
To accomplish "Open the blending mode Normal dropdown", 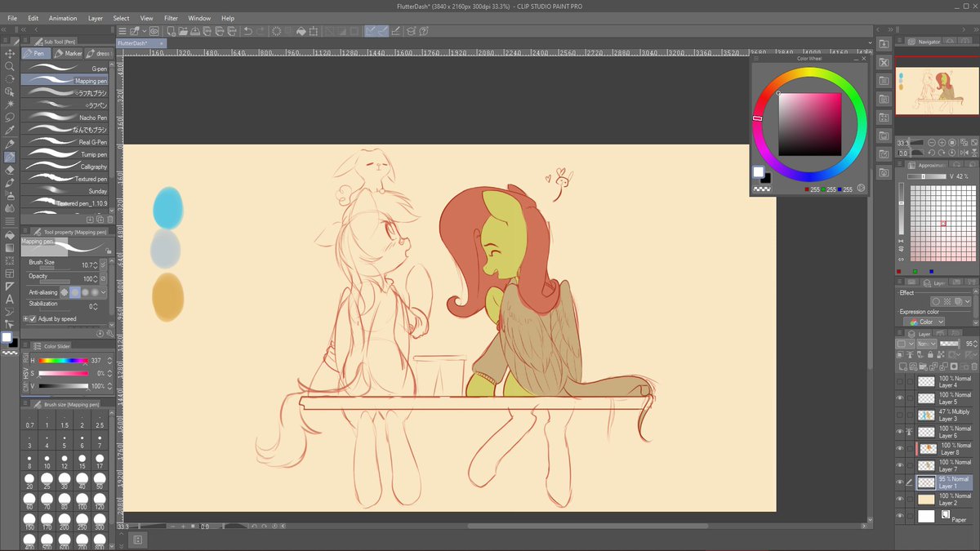I will 925,344.
